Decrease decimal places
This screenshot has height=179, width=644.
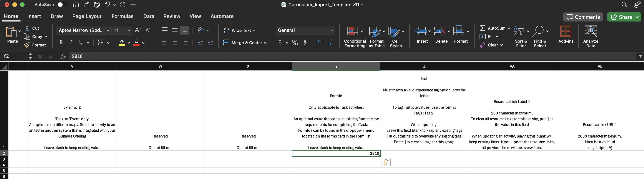(x=330, y=43)
